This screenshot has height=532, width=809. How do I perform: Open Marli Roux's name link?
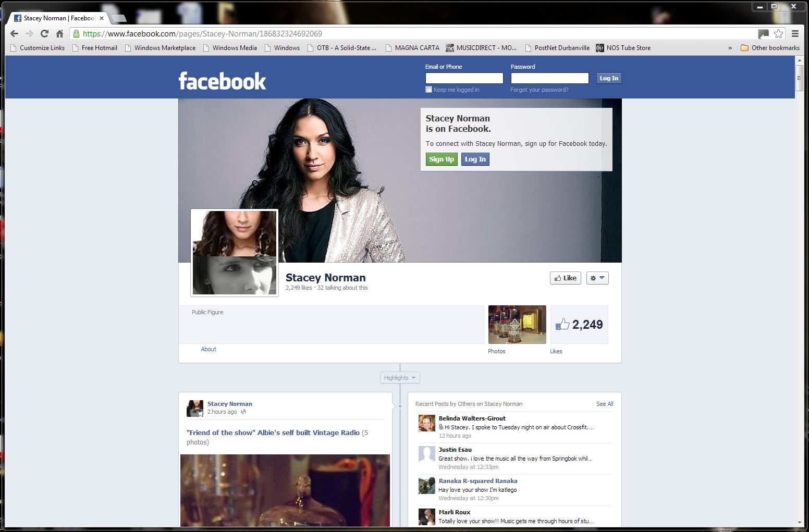click(x=455, y=512)
